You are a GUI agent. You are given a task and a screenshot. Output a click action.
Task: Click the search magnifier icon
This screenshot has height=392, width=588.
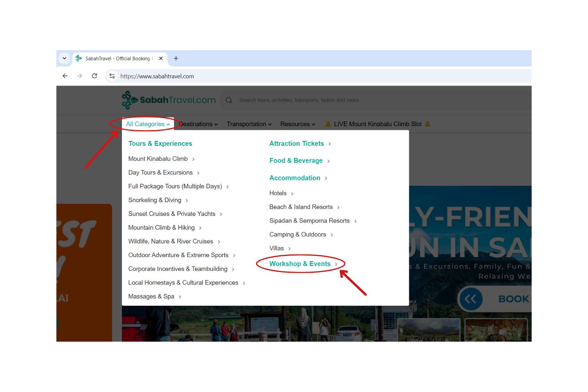(x=229, y=100)
